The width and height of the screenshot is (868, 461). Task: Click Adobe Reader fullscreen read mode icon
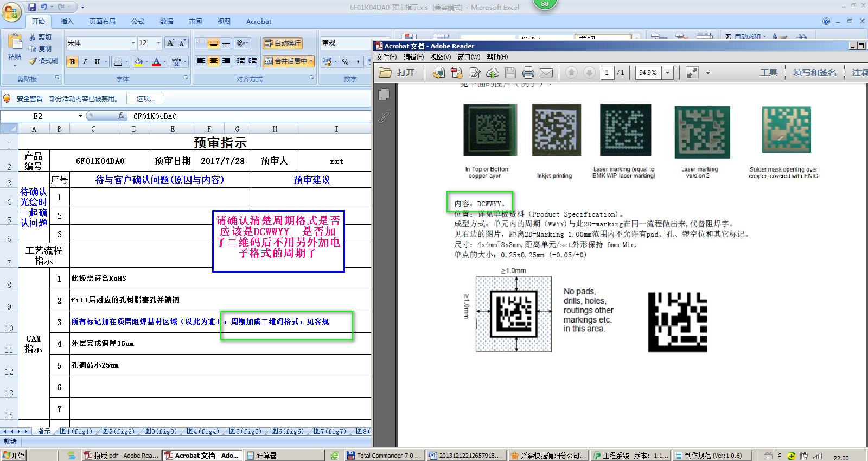click(692, 73)
